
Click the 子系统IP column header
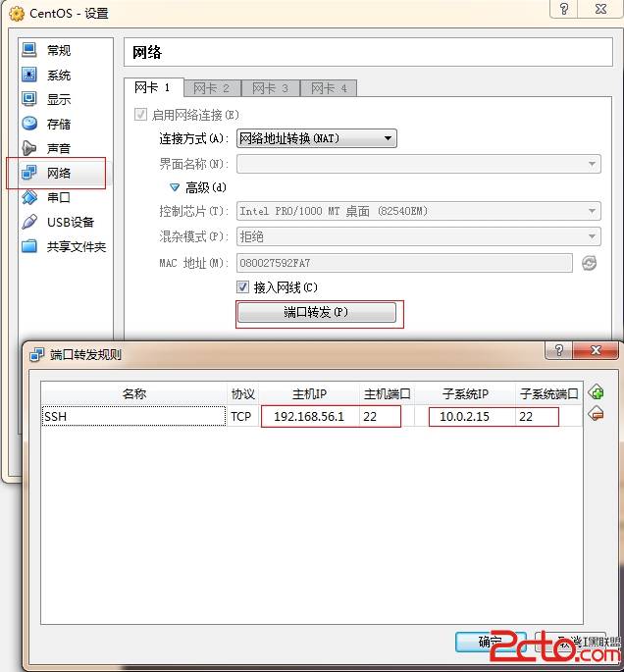point(465,393)
